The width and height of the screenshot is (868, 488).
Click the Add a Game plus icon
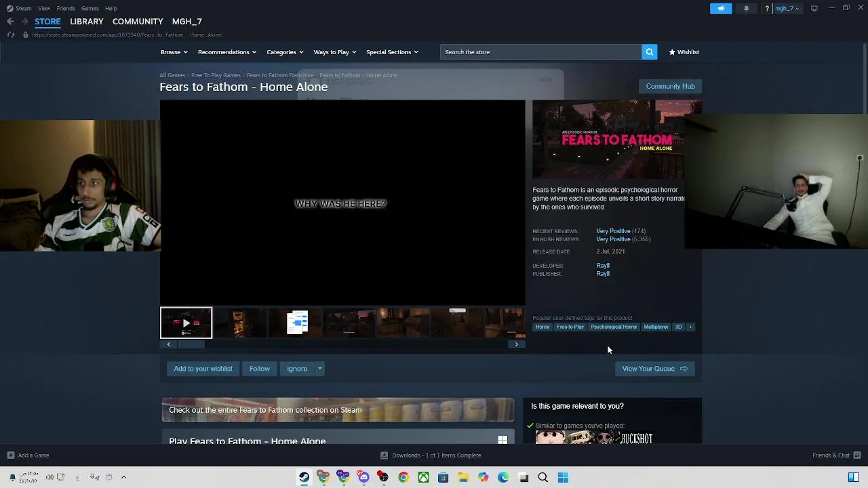click(x=11, y=455)
